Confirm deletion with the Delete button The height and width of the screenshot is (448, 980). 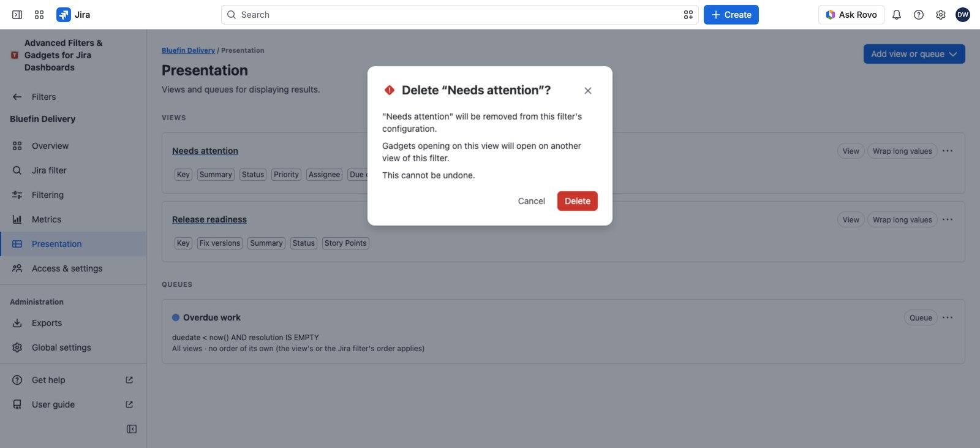[578, 201]
